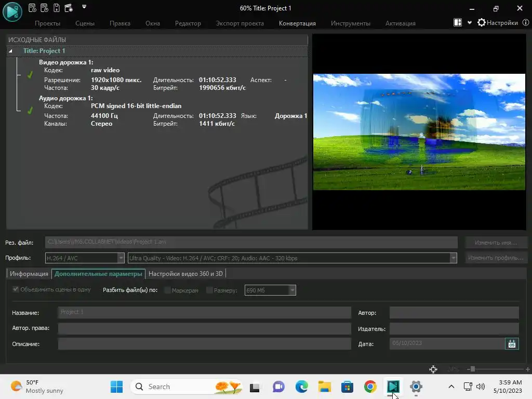Screen dimensions: 532x399
Task: Click the Автор text field
Action: 454,312
